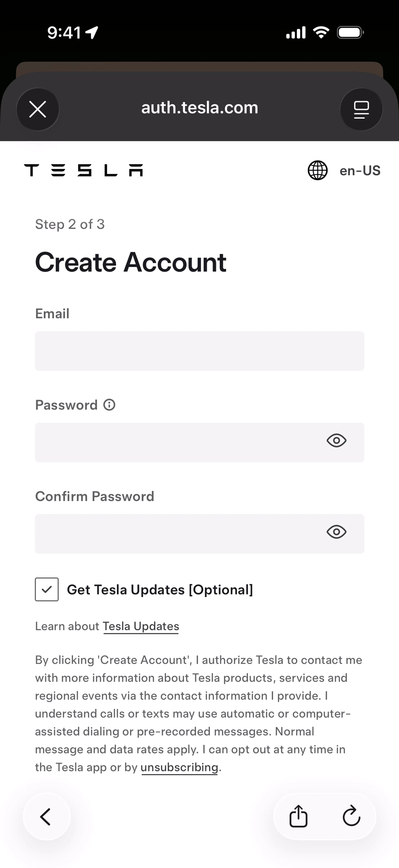Open the en-US language selector
The height and width of the screenshot is (868, 399).
[360, 171]
